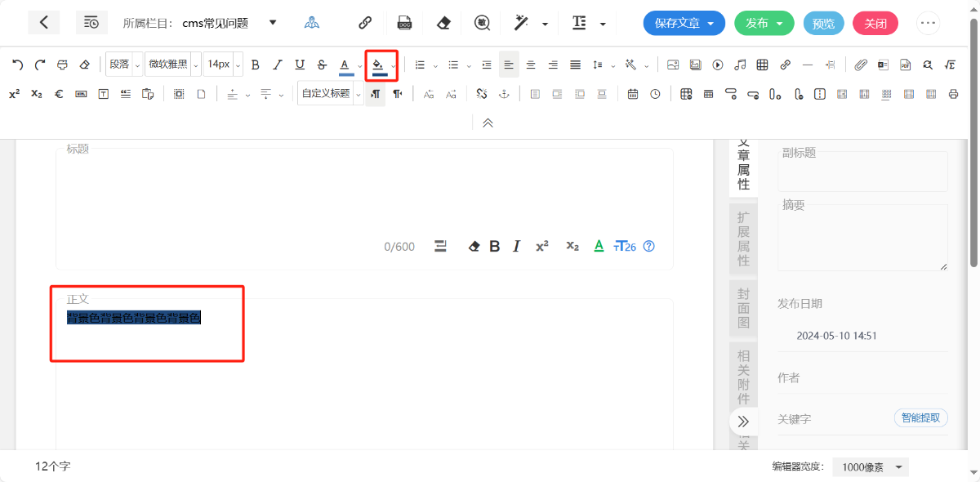Click the attachment paperclip icon

tap(861, 65)
